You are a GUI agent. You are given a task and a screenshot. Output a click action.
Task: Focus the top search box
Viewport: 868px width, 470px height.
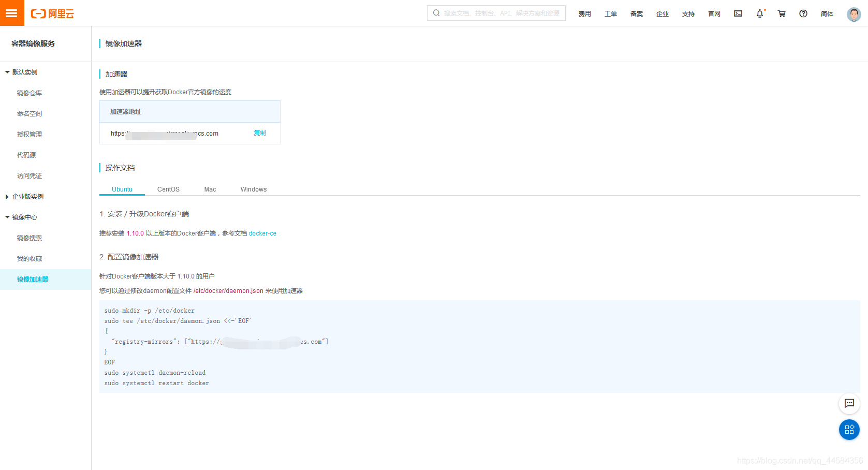point(496,13)
